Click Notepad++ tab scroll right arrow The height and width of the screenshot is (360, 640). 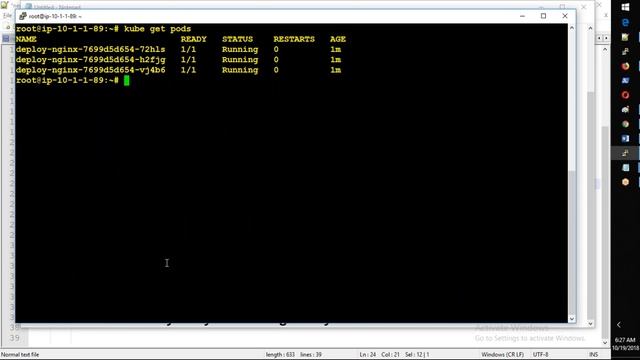[x=606, y=38]
